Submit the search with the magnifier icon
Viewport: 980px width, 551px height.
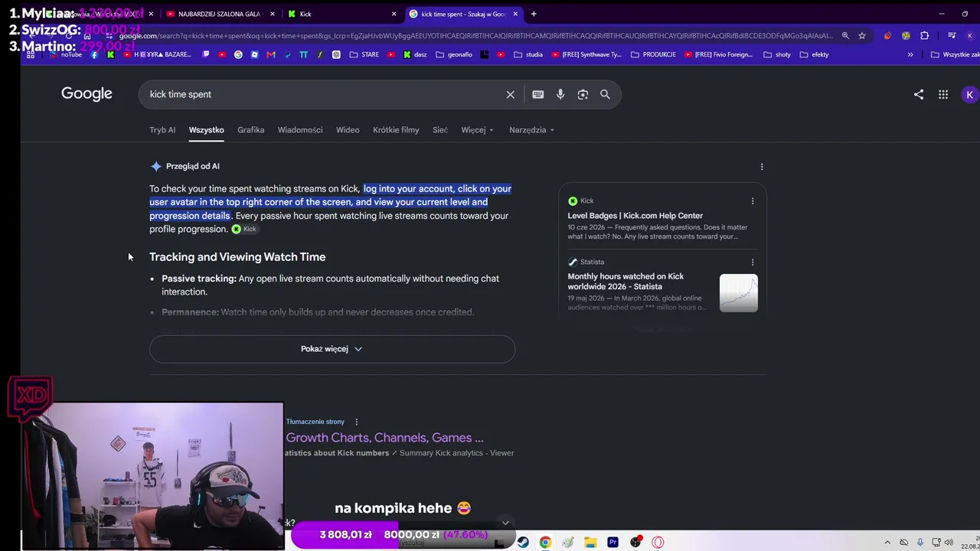[x=605, y=94]
